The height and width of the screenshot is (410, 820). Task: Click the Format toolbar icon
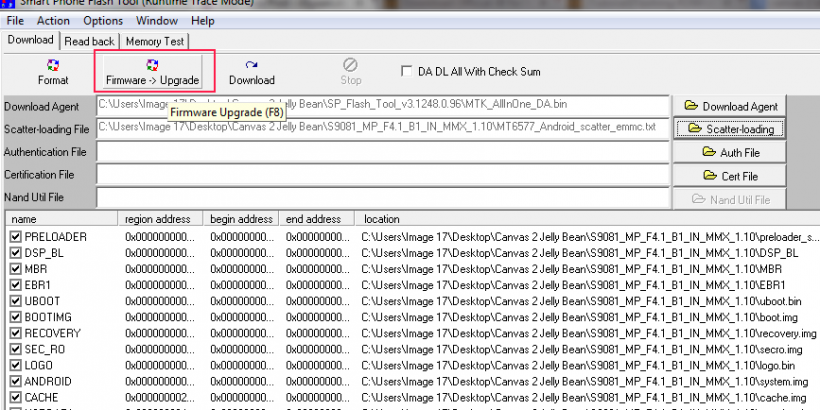point(53,65)
